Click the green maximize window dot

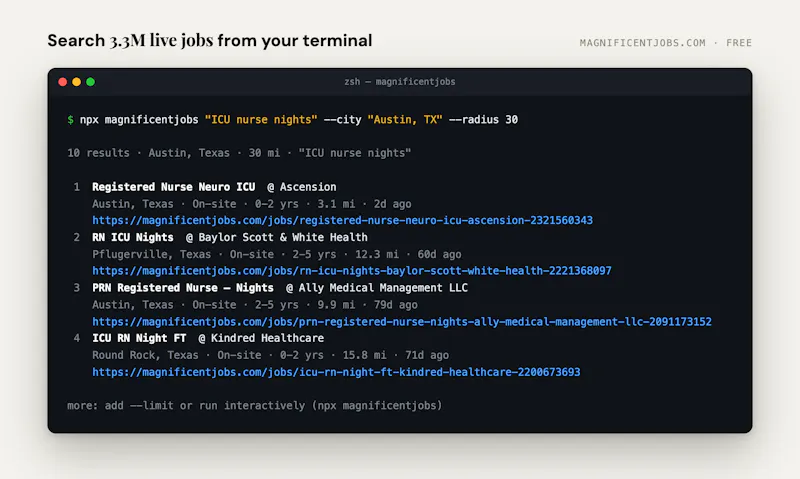90,82
